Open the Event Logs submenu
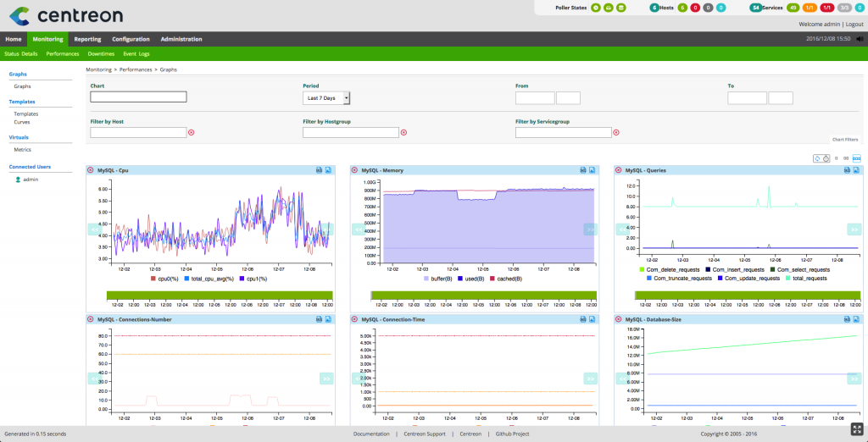The image size is (868, 442). click(x=136, y=53)
